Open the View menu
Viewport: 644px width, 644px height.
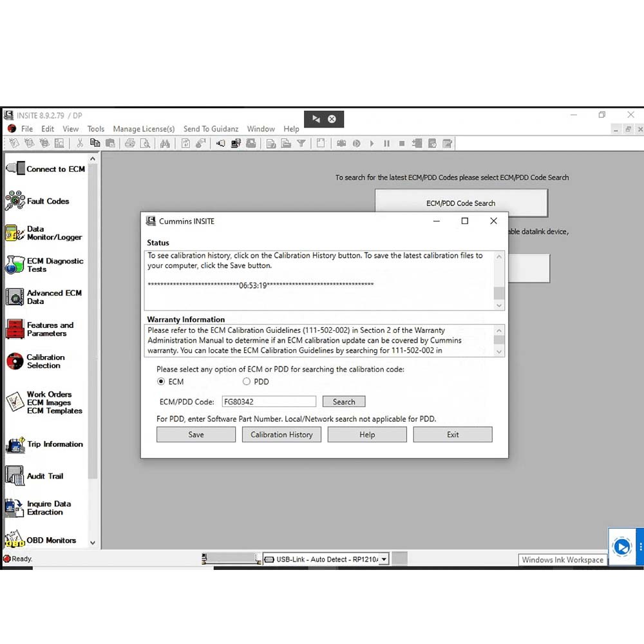[x=71, y=129]
